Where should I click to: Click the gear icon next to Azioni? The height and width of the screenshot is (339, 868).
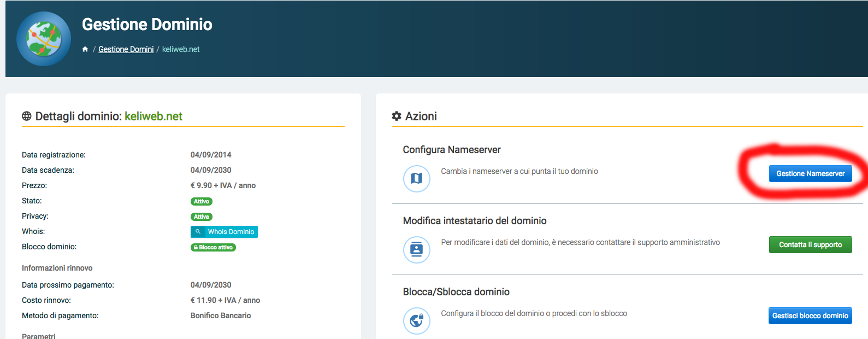(x=397, y=116)
